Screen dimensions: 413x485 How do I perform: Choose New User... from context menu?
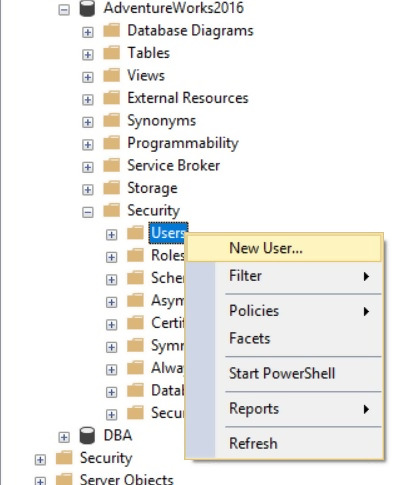point(284,248)
